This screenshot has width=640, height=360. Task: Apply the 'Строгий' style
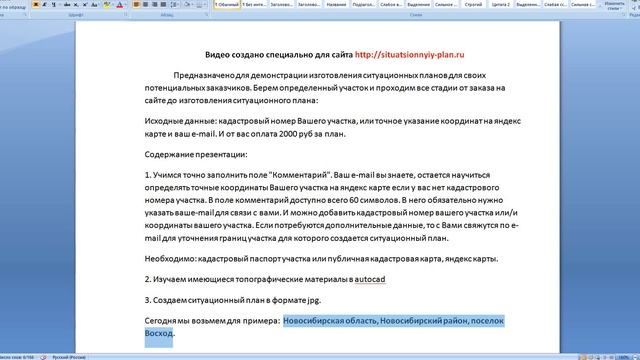click(473, 4)
